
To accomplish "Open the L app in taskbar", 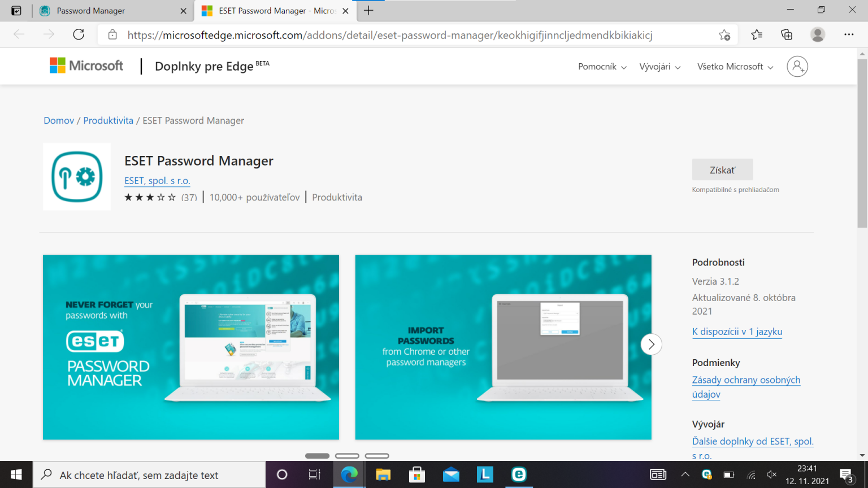I will click(485, 474).
